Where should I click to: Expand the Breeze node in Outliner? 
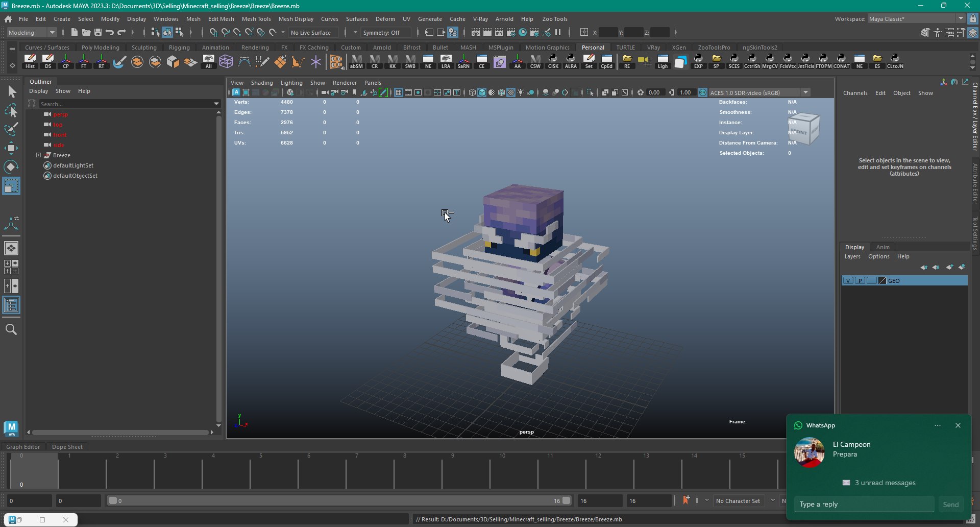click(38, 155)
